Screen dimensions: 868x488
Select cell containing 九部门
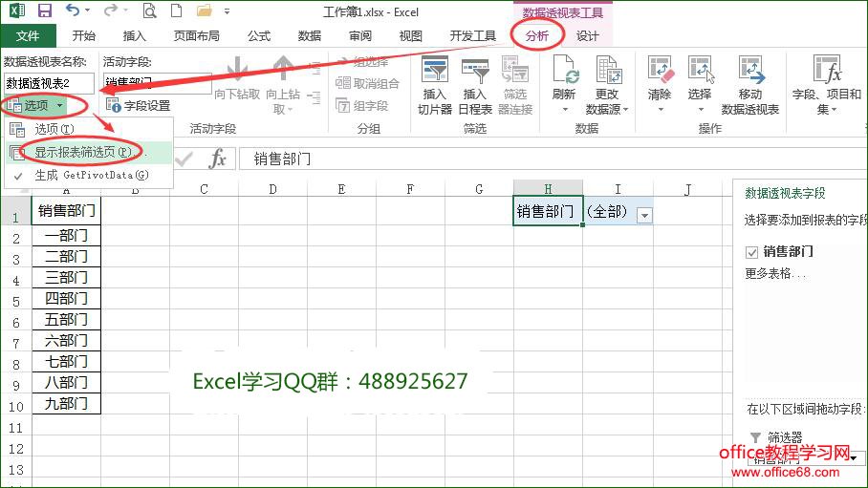pos(66,404)
